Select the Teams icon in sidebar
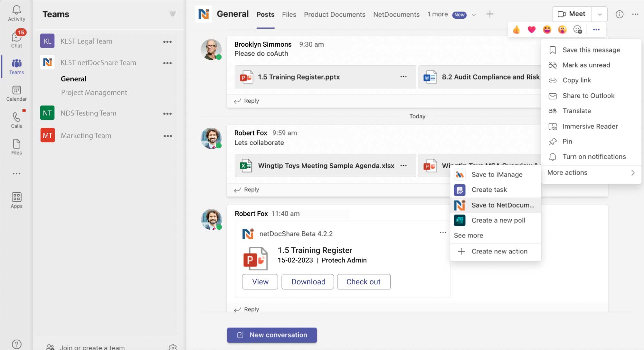 click(x=16, y=67)
